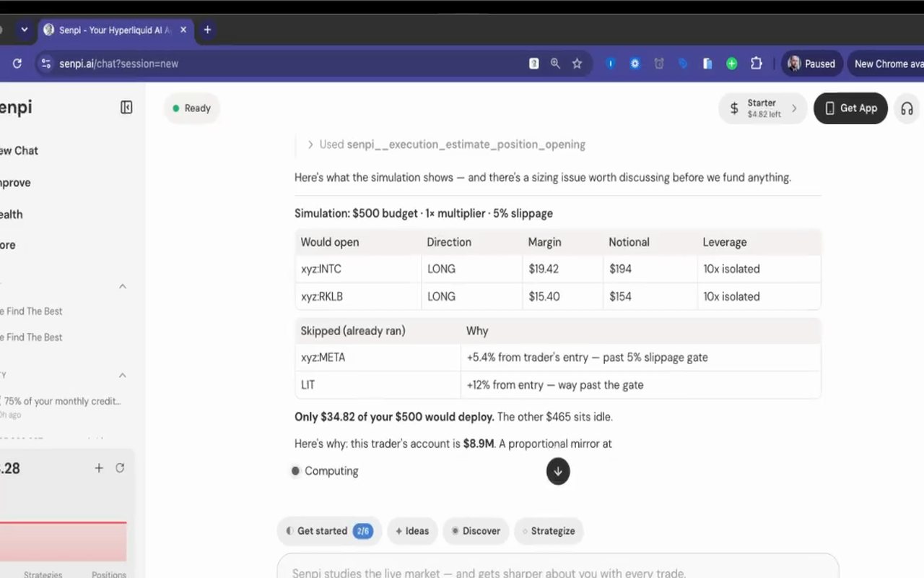The image size is (924, 578).
Task: Click the xyz:META skipped row cell
Action: 378,357
